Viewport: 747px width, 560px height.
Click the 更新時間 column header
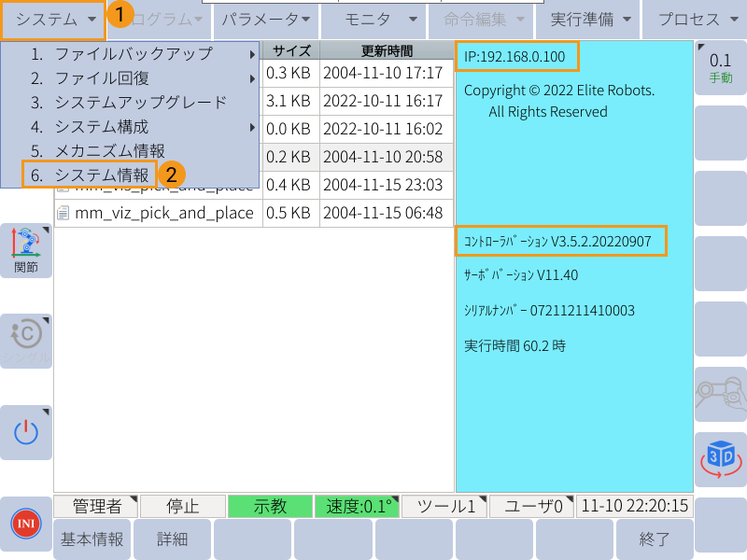pos(387,50)
